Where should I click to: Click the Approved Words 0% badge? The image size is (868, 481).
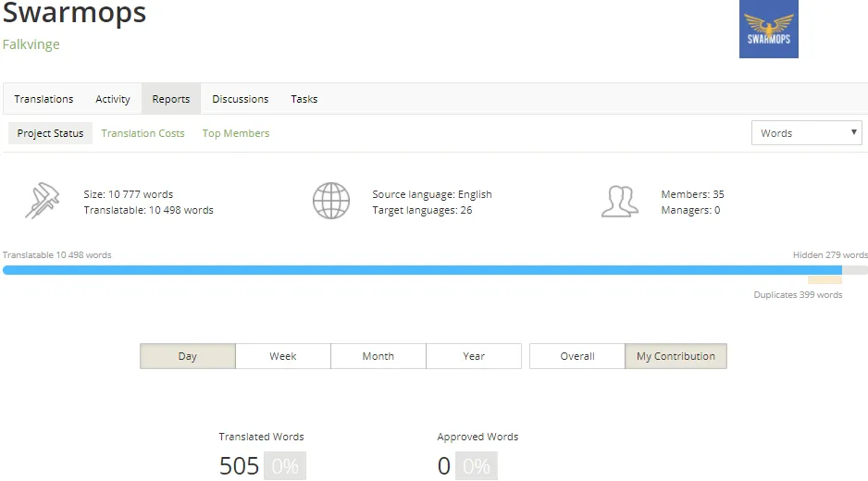477,466
